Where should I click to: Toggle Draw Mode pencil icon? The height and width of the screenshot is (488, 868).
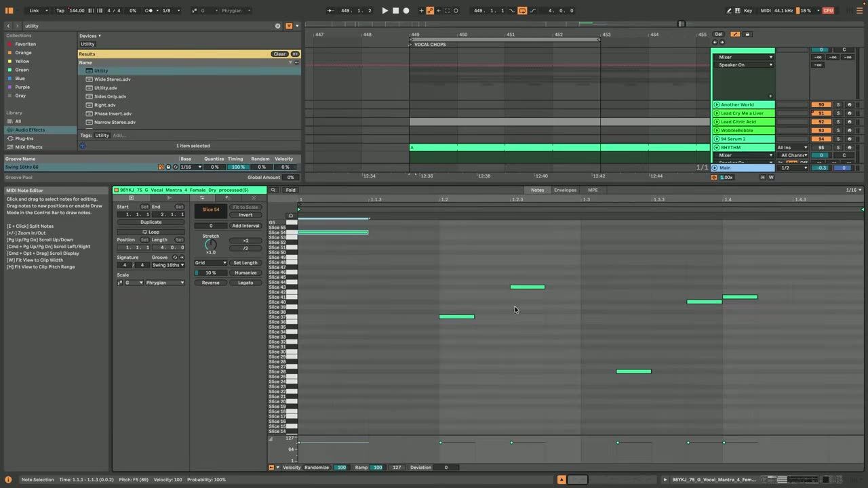pyautogui.click(x=729, y=10)
